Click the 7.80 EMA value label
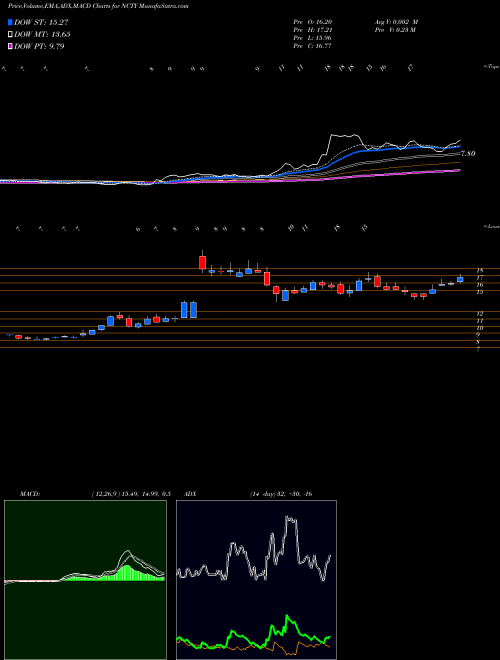Viewport: 500px width, 660px height. click(468, 154)
